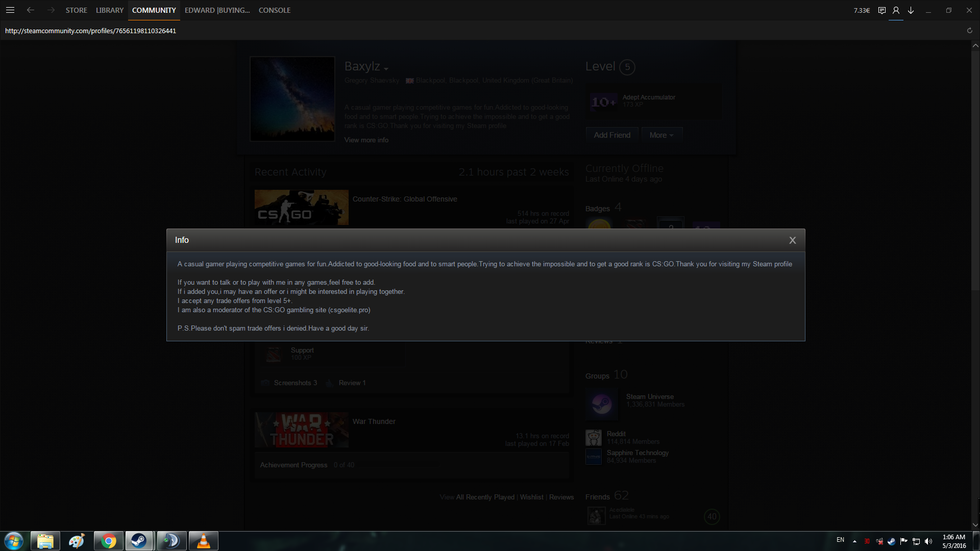The image size is (980, 551).
Task: Launch VLC media player from taskbar
Action: click(x=203, y=541)
